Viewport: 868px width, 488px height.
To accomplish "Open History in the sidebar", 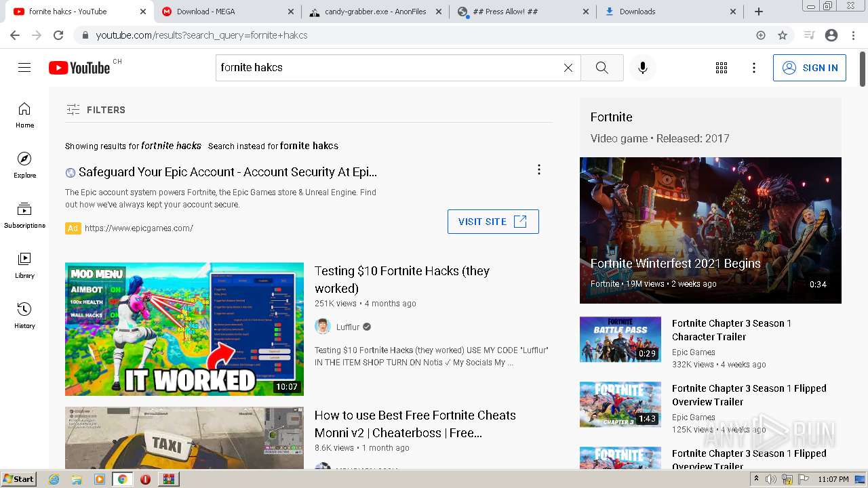I will click(24, 315).
